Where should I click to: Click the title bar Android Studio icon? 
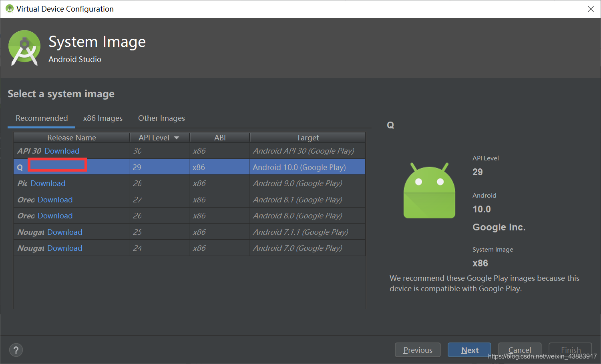[x=10, y=9]
